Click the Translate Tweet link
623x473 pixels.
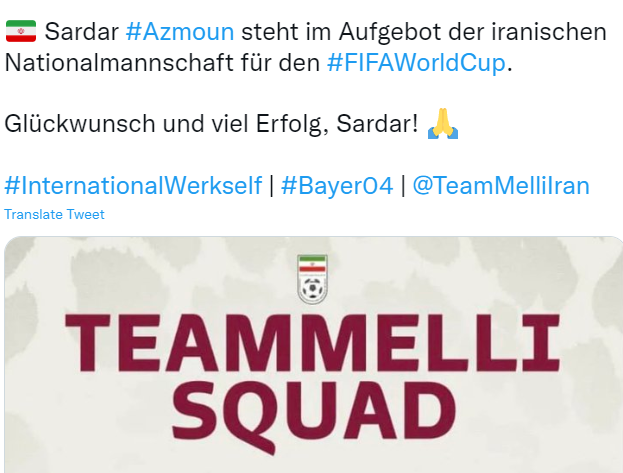[54, 215]
